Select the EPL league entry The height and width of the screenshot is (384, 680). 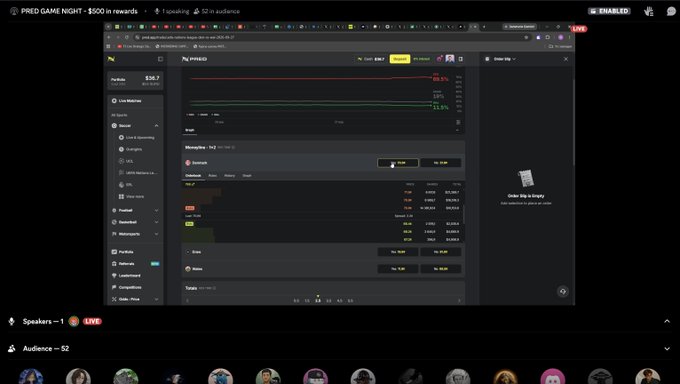coord(126,185)
